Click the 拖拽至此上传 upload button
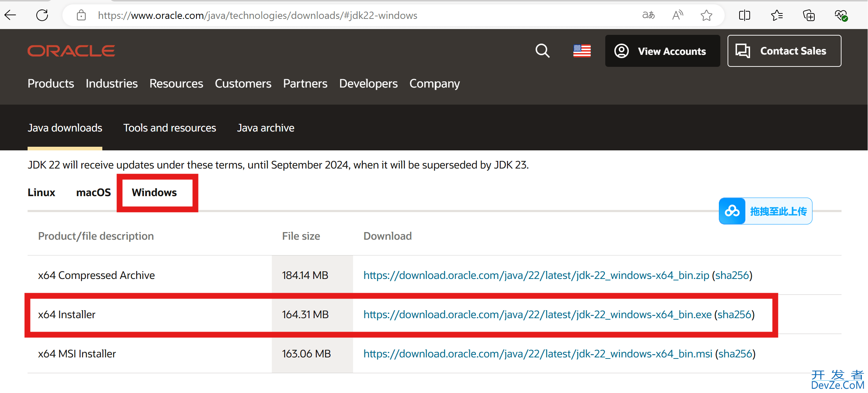This screenshot has width=868, height=393. click(766, 211)
